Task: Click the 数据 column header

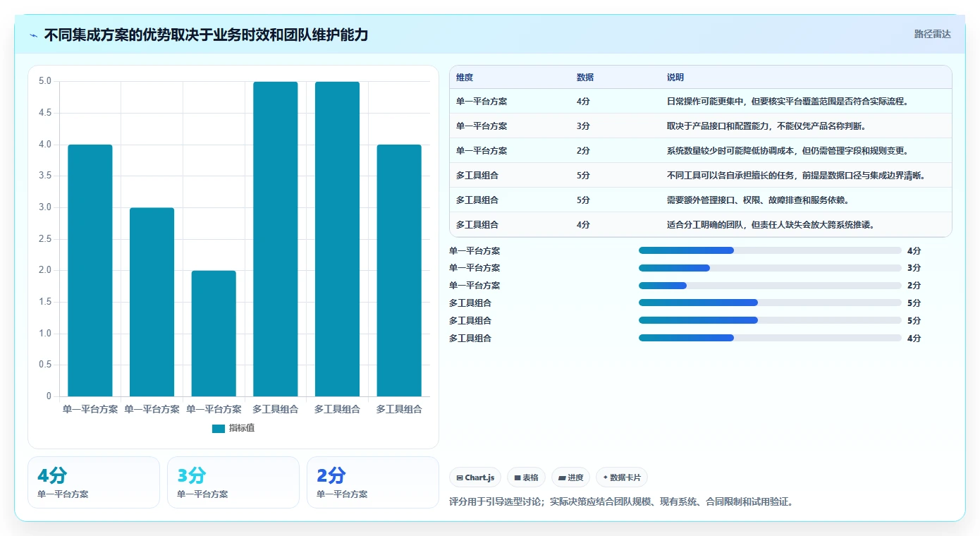Action: click(585, 78)
